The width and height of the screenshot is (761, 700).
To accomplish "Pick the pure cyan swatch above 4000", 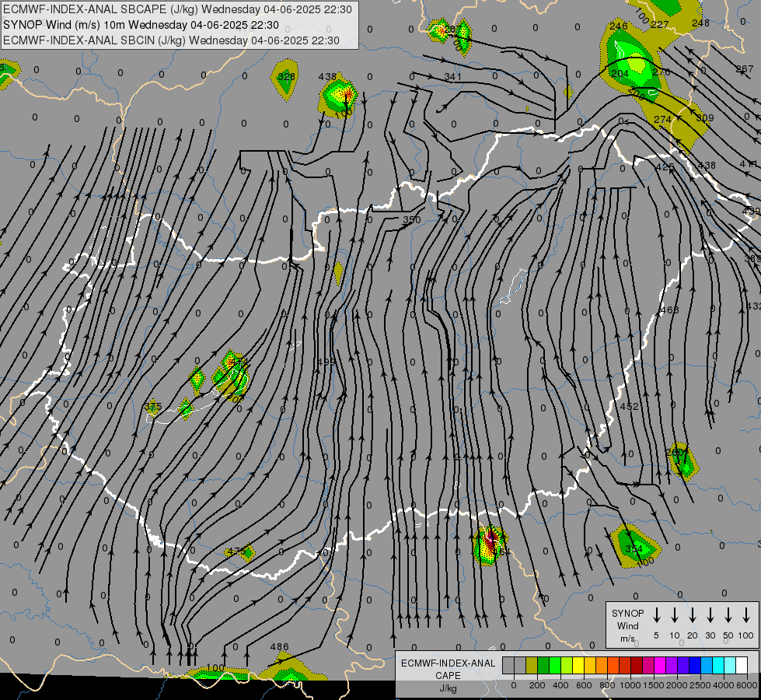I will (717, 666).
